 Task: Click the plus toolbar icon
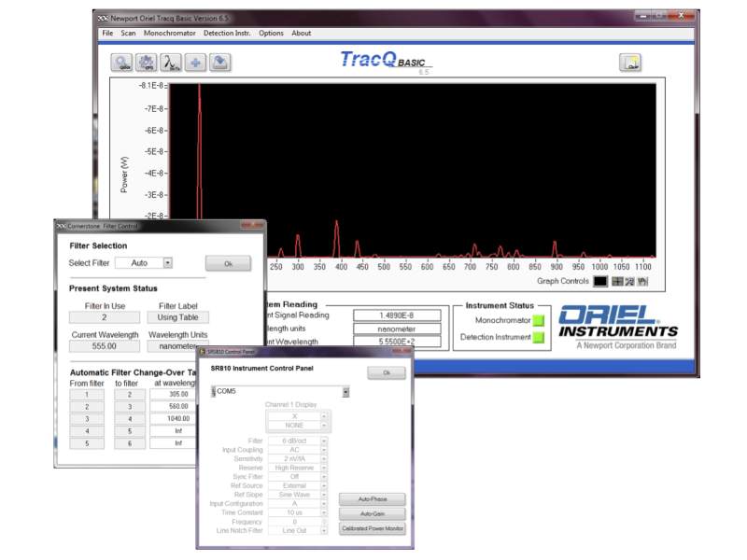[x=195, y=63]
